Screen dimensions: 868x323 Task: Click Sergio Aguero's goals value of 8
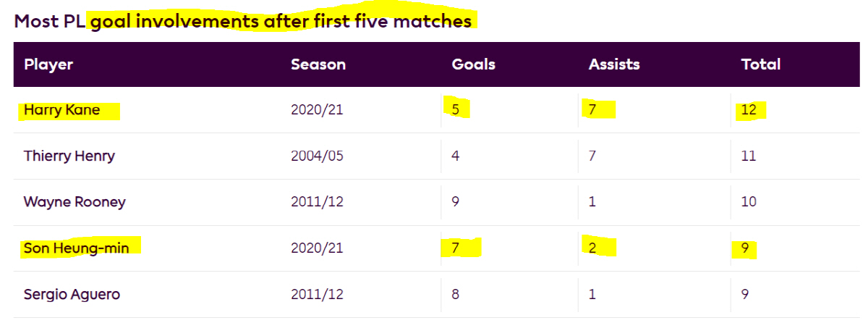(x=455, y=294)
